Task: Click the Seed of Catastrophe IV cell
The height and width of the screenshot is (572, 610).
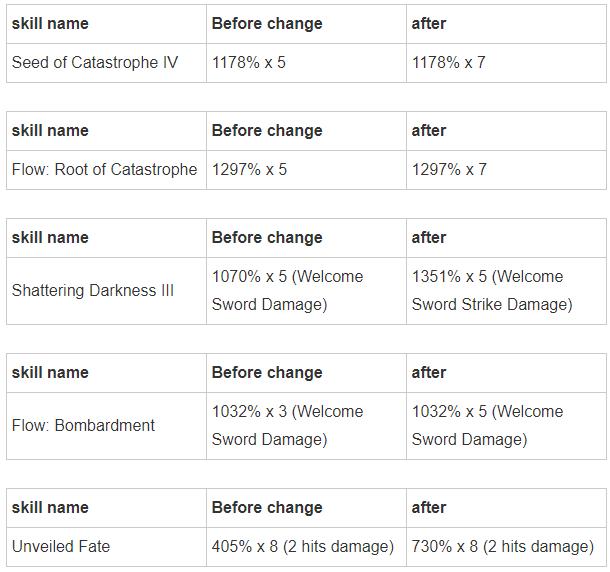Action: 95,62
